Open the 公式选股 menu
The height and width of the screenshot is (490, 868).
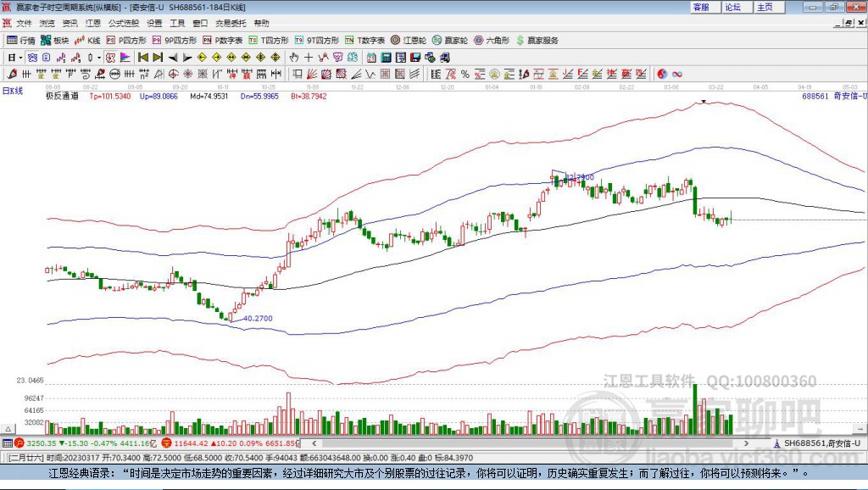tap(124, 23)
